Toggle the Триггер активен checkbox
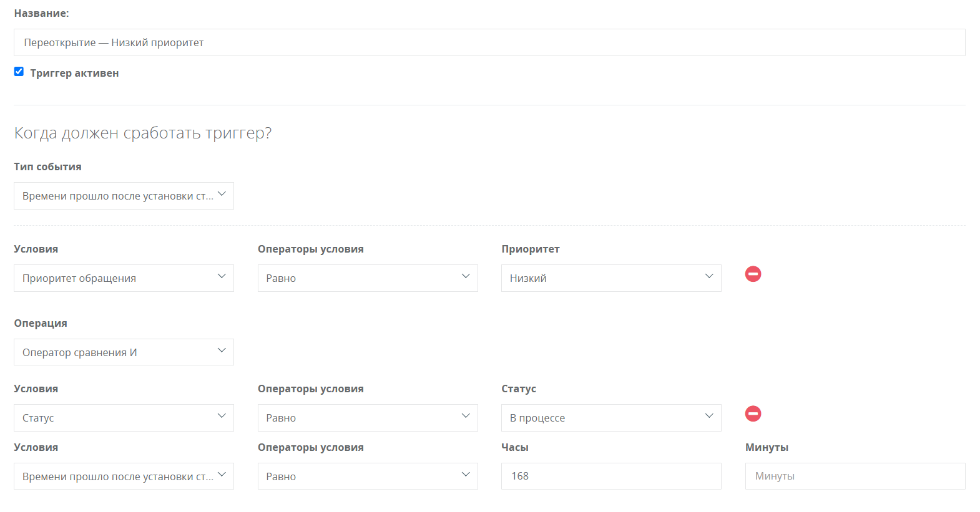The height and width of the screenshot is (512, 980). [x=19, y=72]
